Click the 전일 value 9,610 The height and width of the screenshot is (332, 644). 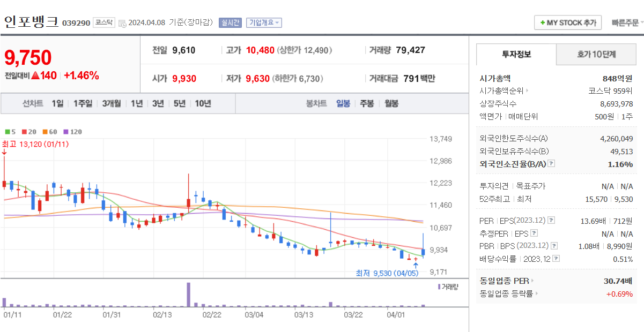[x=184, y=50]
